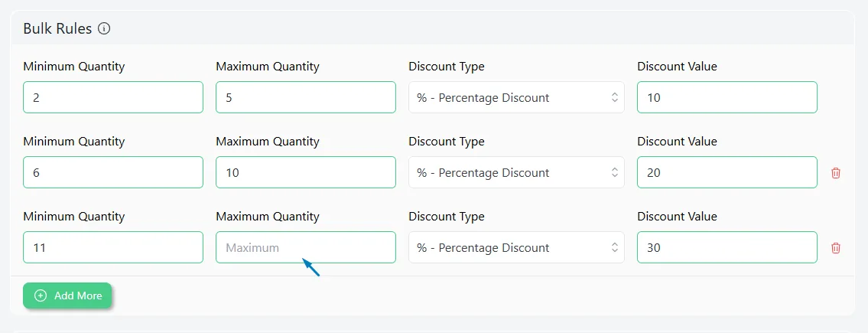Select the Maximum Quantity field containing 10

[306, 172]
